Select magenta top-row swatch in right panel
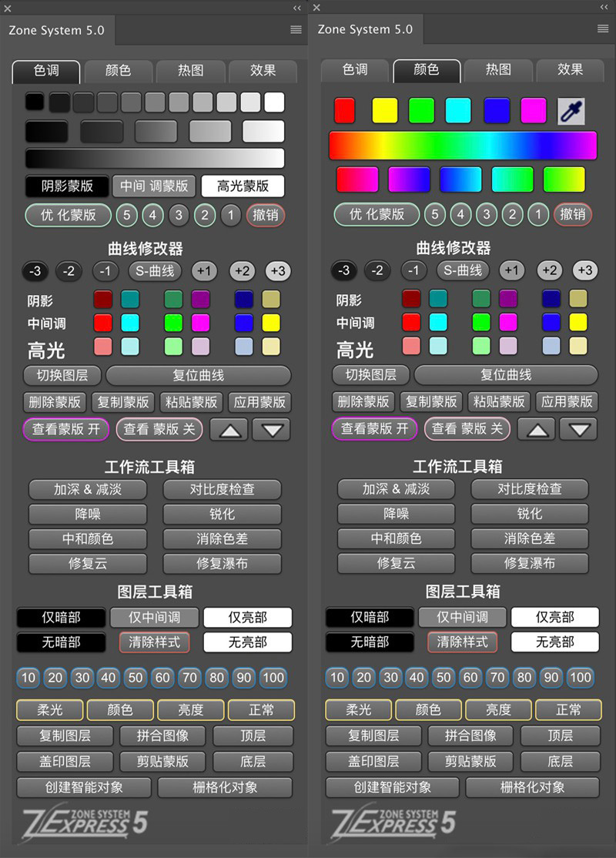Screen dimensions: 616x858 533,111
